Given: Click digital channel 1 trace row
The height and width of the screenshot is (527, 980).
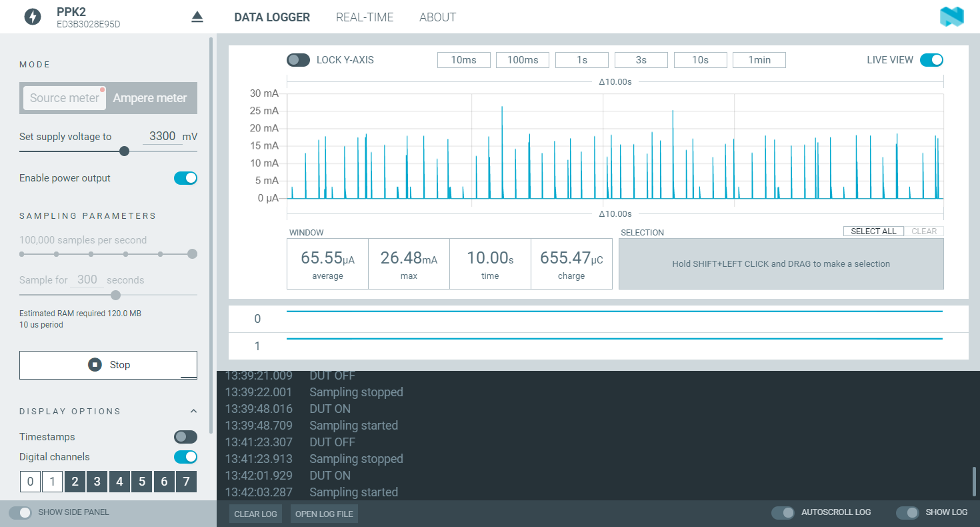Looking at the screenshot, I should [598, 346].
